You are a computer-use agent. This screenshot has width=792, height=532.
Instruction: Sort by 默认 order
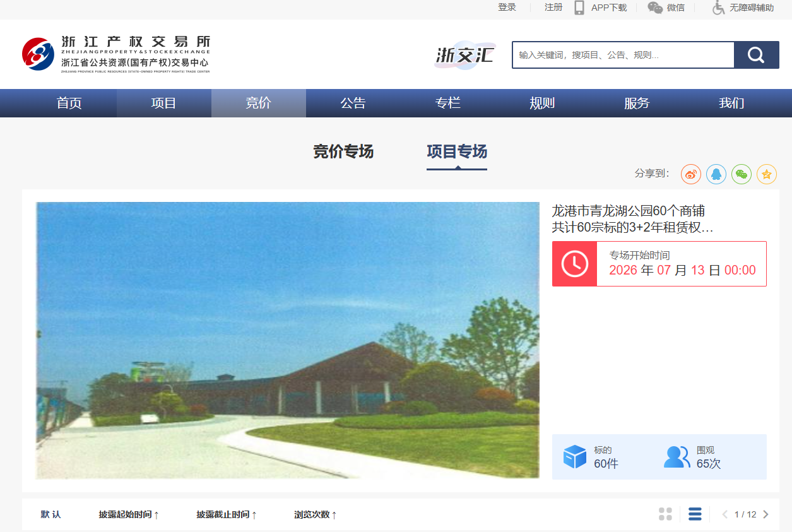click(x=51, y=514)
